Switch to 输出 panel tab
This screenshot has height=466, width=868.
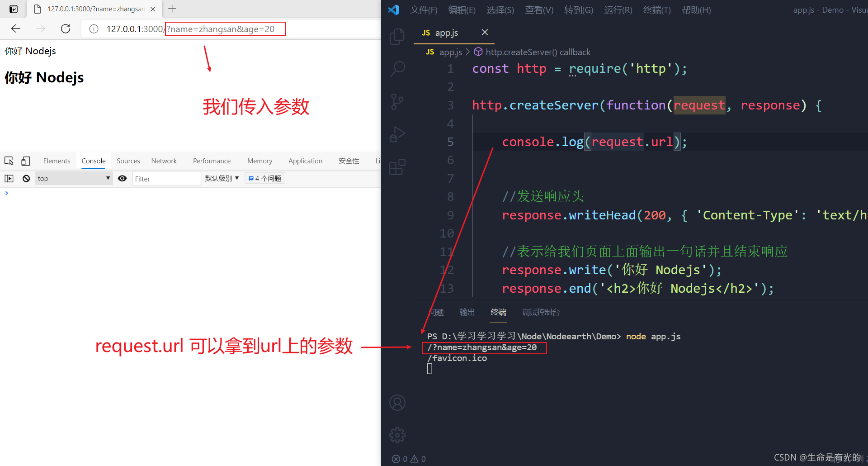pos(467,312)
